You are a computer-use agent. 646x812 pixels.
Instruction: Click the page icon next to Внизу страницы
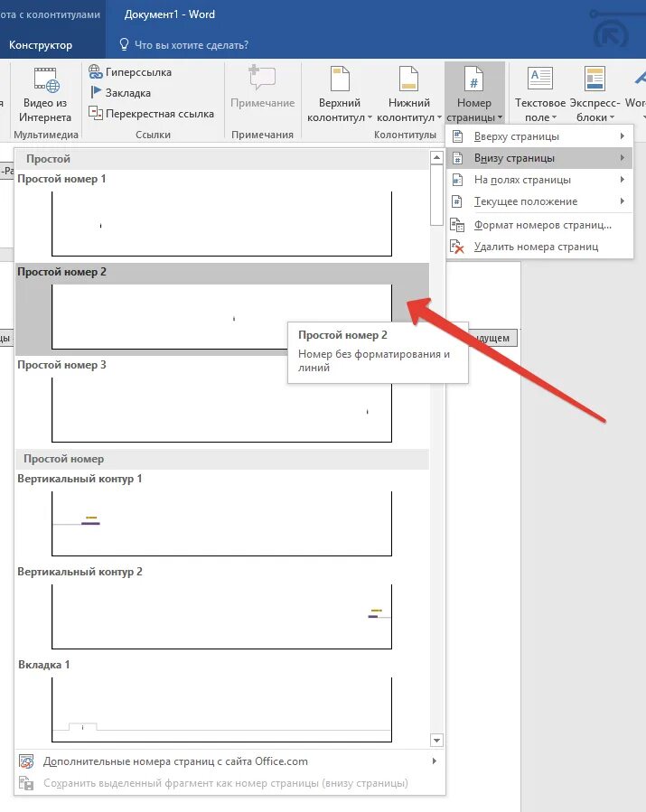coord(457,158)
